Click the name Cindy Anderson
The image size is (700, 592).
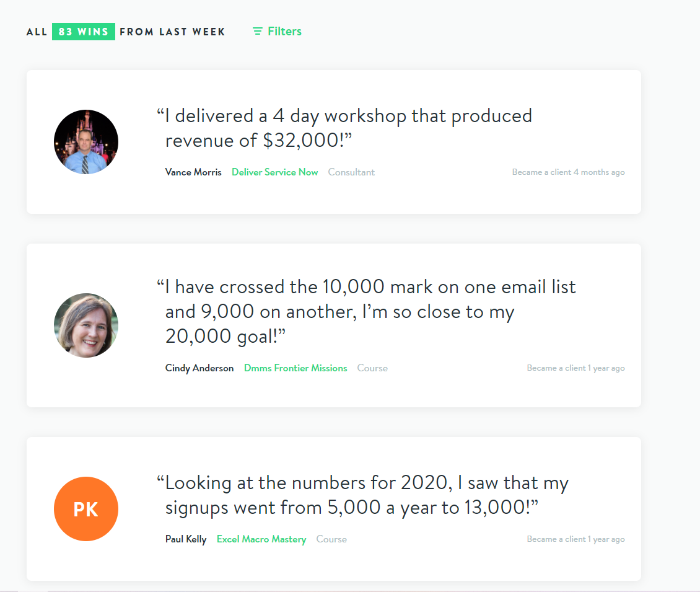point(199,368)
